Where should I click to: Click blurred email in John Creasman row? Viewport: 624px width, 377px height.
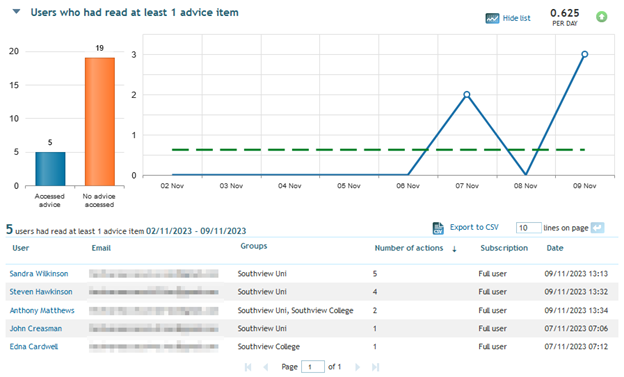click(154, 328)
